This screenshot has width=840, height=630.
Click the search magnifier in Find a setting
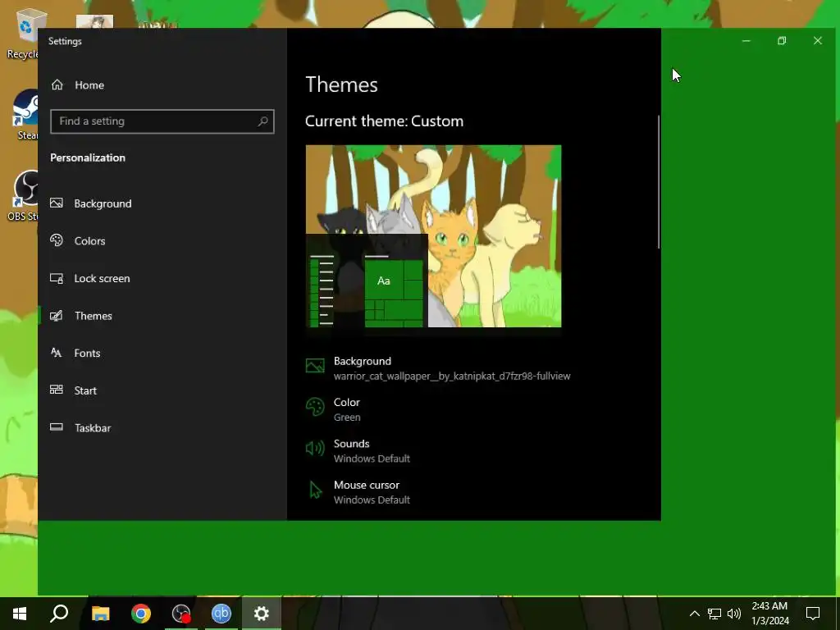coord(262,121)
